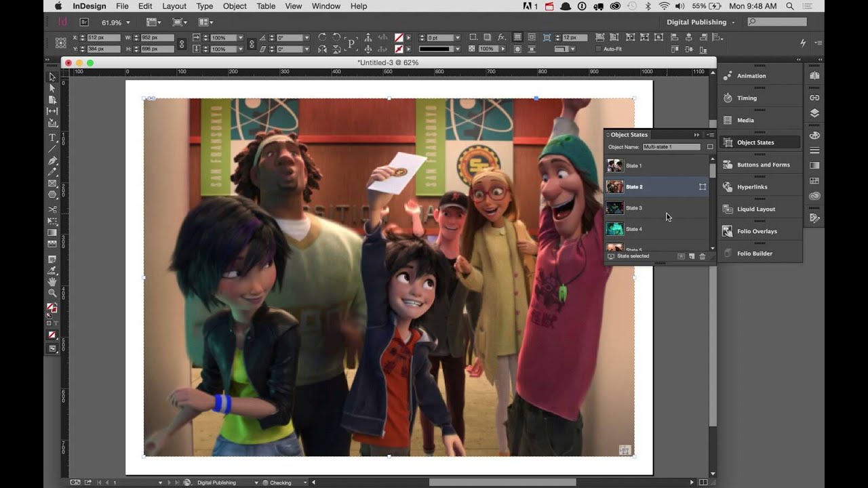Open the File menu

[122, 6]
